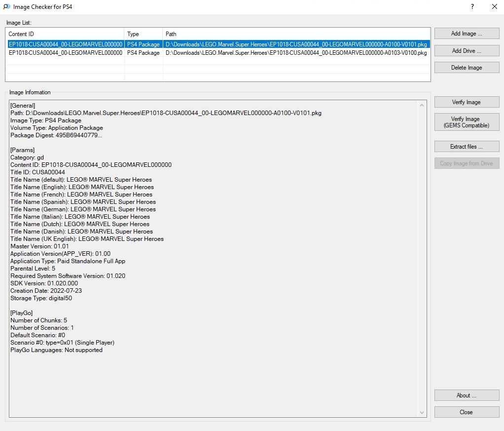Image resolution: width=504 pixels, height=431 pixels.
Task: Click the Path column header
Action: (296, 34)
